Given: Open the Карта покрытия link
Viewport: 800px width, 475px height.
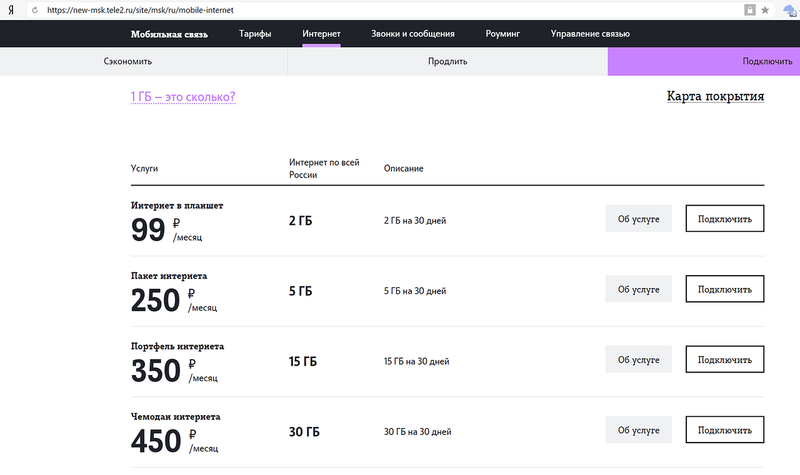Looking at the screenshot, I should pyautogui.click(x=715, y=96).
